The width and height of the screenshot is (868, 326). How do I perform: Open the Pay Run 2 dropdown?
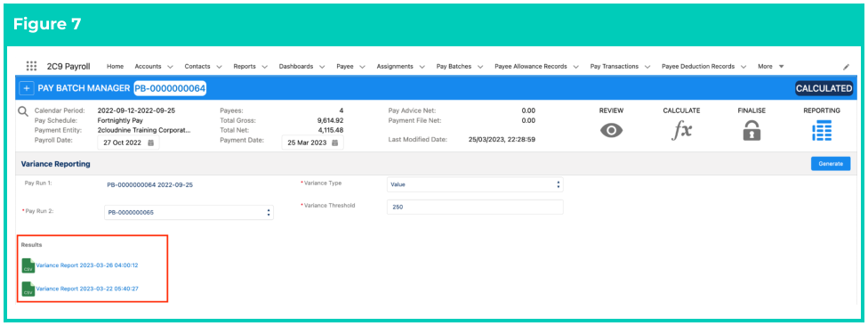189,212
